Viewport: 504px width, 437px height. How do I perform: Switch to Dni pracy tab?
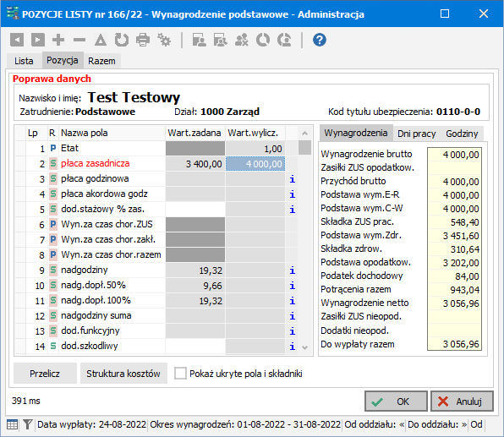[417, 134]
